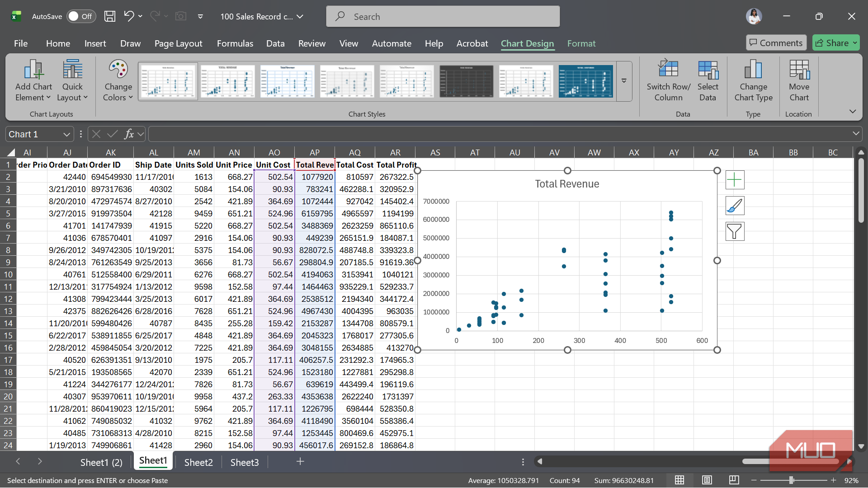This screenshot has height=488, width=868.
Task: Click the Chart Styles paintbrush button
Action: (x=735, y=206)
